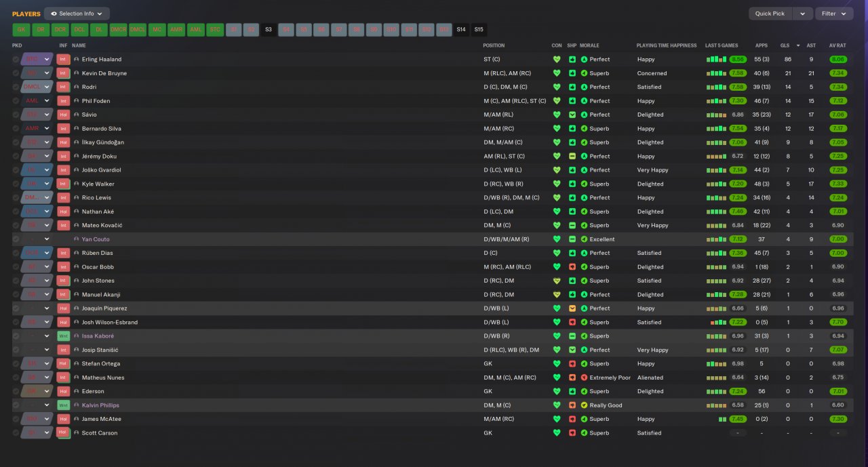
Task: Tick the selection circle for Ederson
Action: pos(16,391)
